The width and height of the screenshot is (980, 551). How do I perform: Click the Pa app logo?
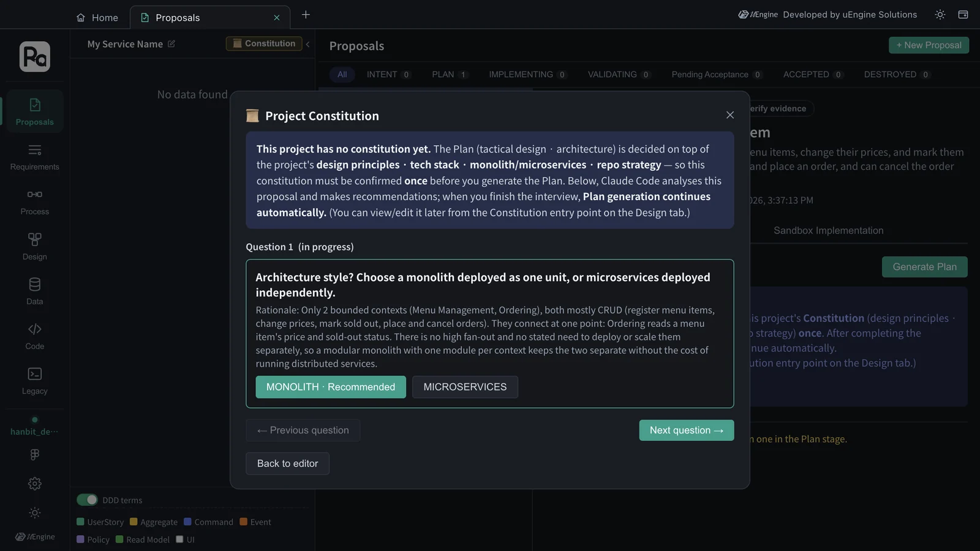coord(35,56)
